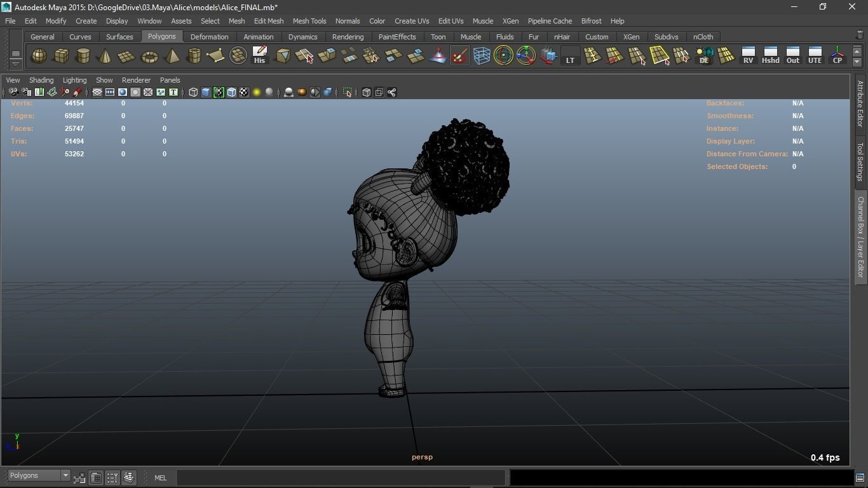Screen dimensions: 868x488
Task: Open the script editor button at bottom right
Action: click(860, 477)
